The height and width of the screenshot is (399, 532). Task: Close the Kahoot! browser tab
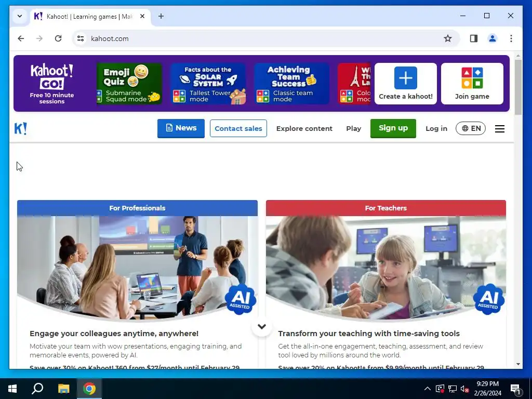(x=142, y=16)
